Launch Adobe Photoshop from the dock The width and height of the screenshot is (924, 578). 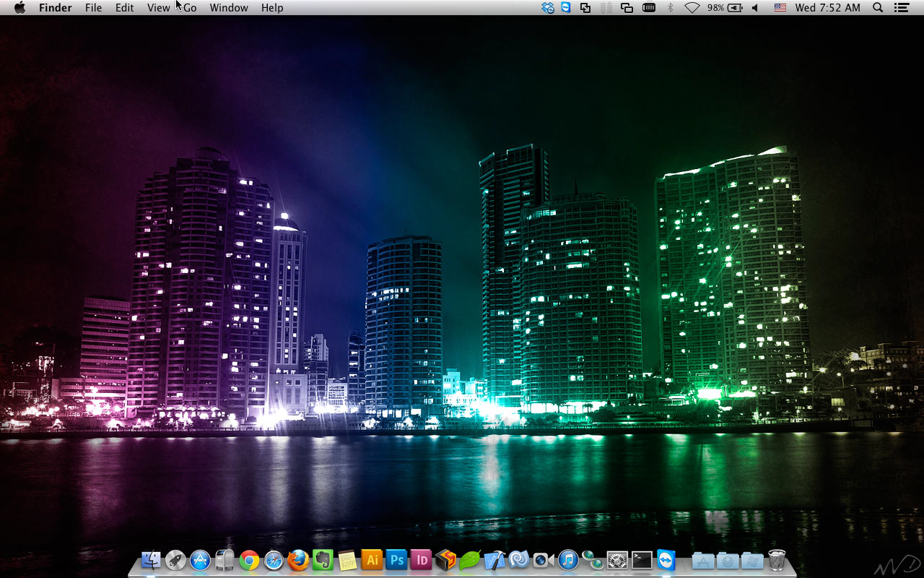[396, 560]
